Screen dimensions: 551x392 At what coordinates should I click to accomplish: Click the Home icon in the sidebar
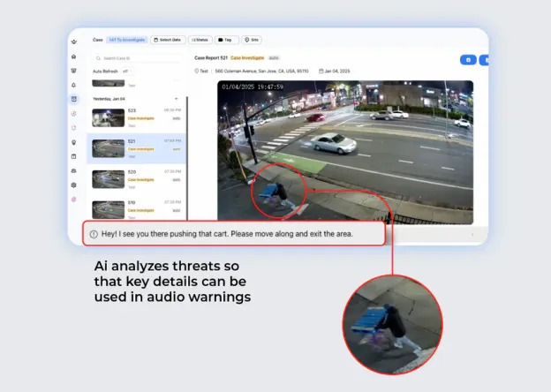tap(74, 56)
